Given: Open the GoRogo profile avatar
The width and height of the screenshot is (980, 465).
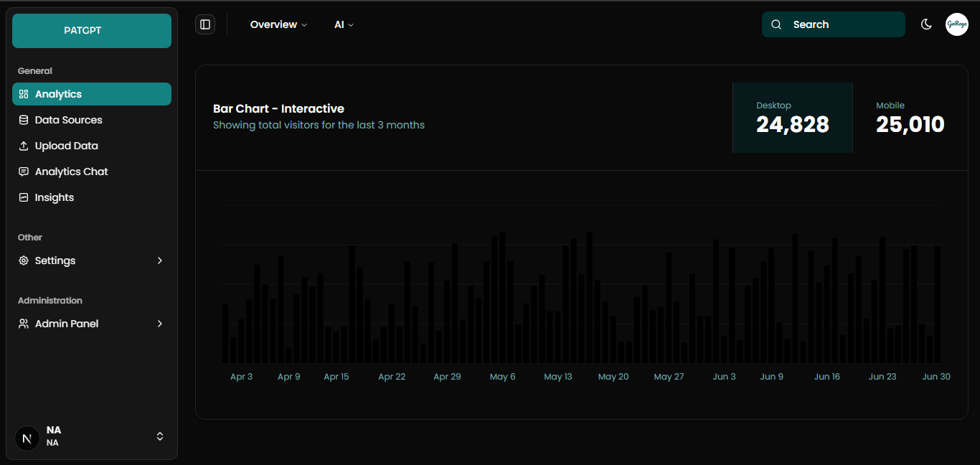Looking at the screenshot, I should pyautogui.click(x=956, y=24).
